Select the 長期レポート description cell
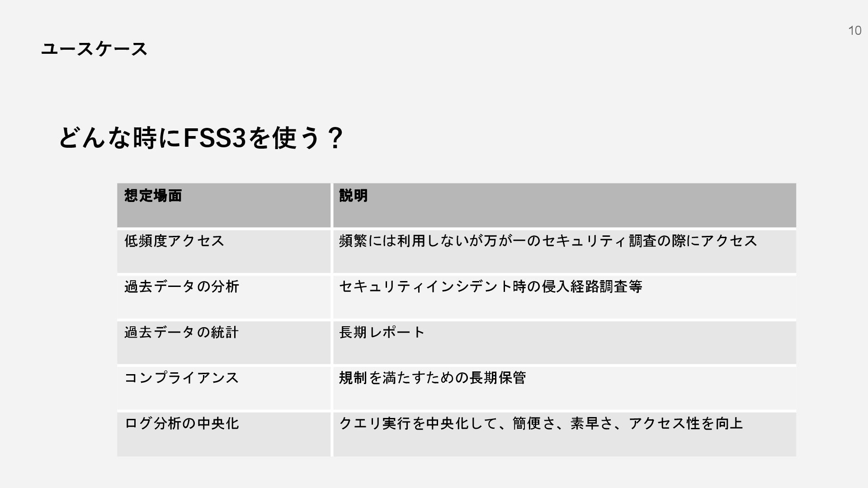The width and height of the screenshot is (868, 488). pyautogui.click(x=565, y=343)
